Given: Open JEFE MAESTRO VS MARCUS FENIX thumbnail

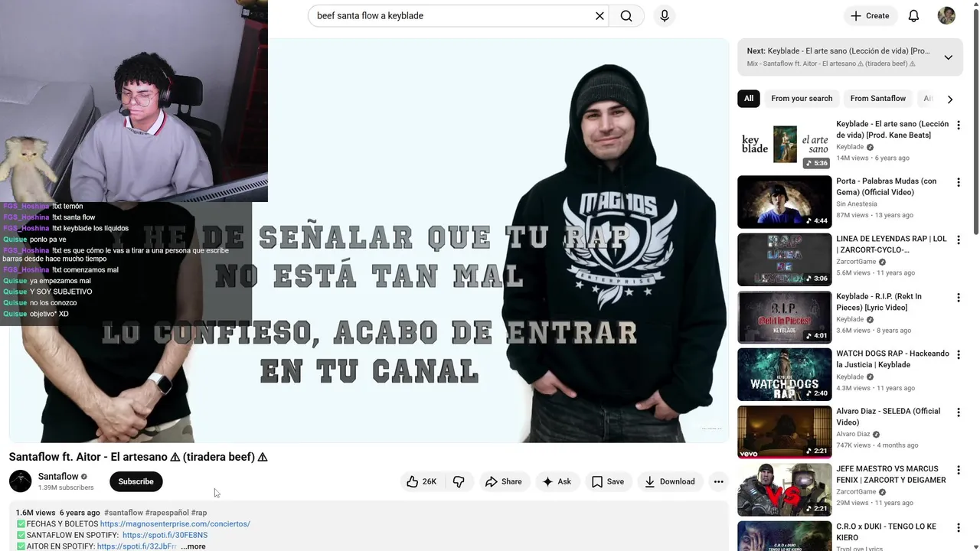Looking at the screenshot, I should point(784,489).
